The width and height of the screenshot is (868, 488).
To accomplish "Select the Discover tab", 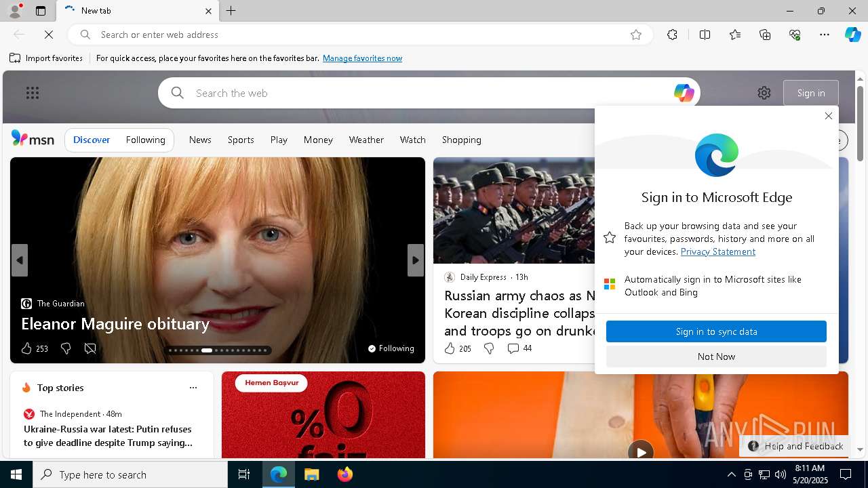I will pos(92,140).
